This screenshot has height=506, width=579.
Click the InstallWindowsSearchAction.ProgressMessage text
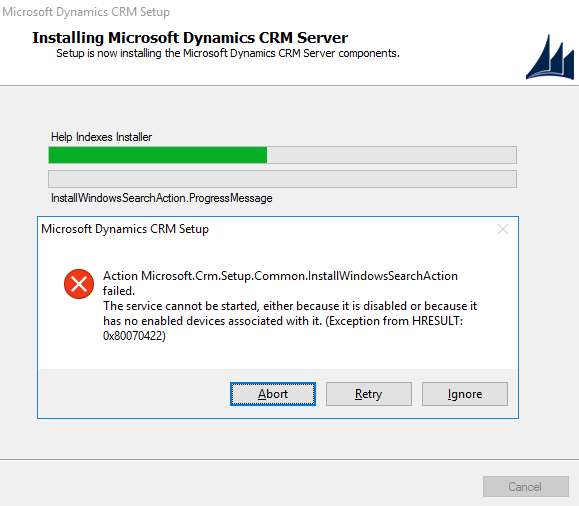161,198
